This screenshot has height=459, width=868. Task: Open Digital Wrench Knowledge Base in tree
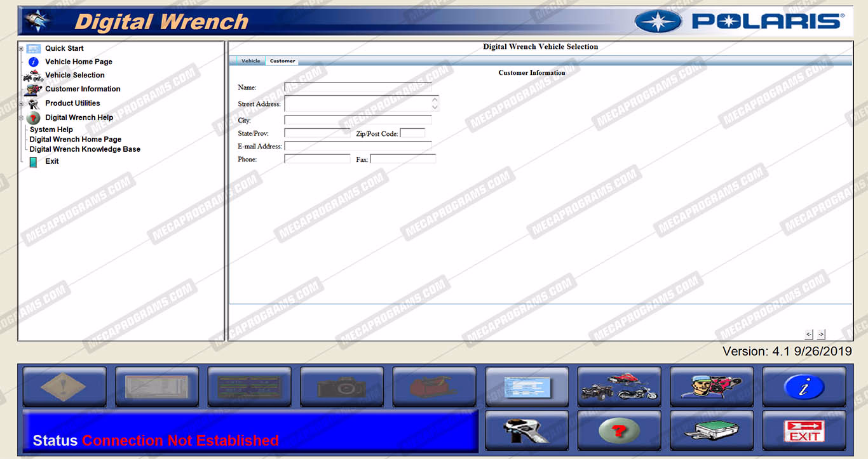[85, 149]
